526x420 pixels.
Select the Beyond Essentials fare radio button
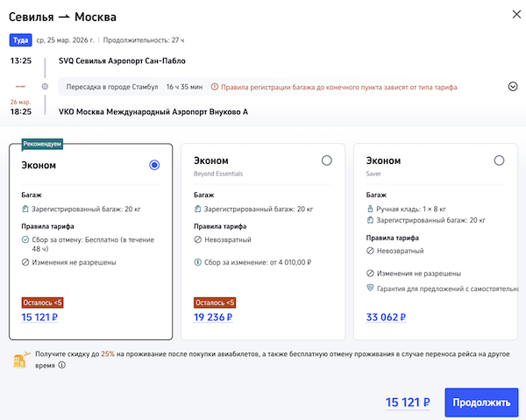pyautogui.click(x=327, y=160)
